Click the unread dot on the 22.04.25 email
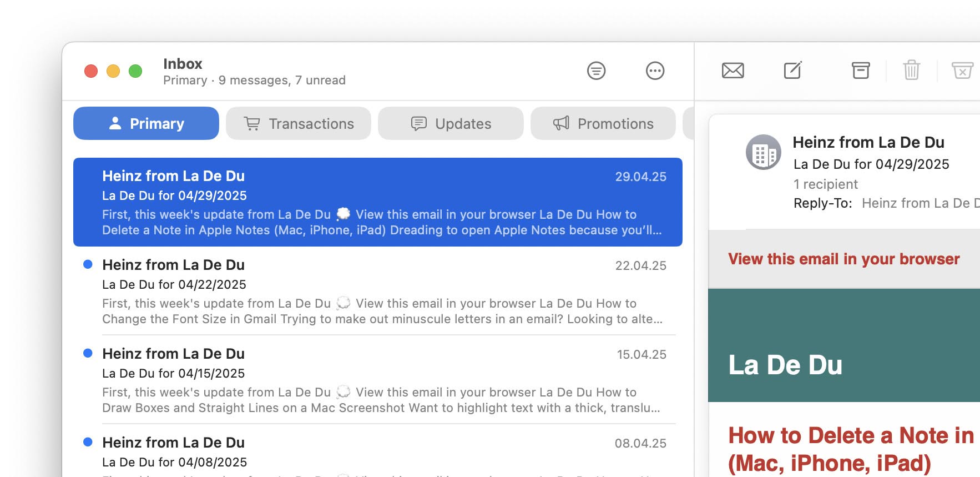 click(88, 264)
